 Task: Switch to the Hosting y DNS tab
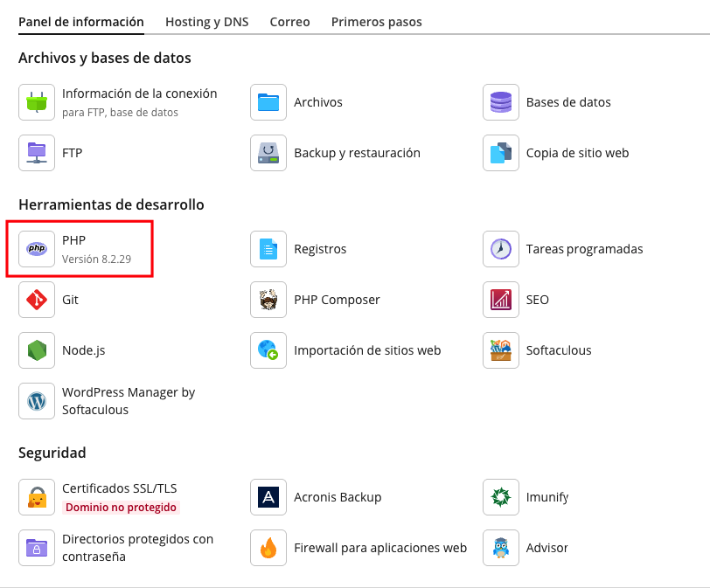point(207,22)
